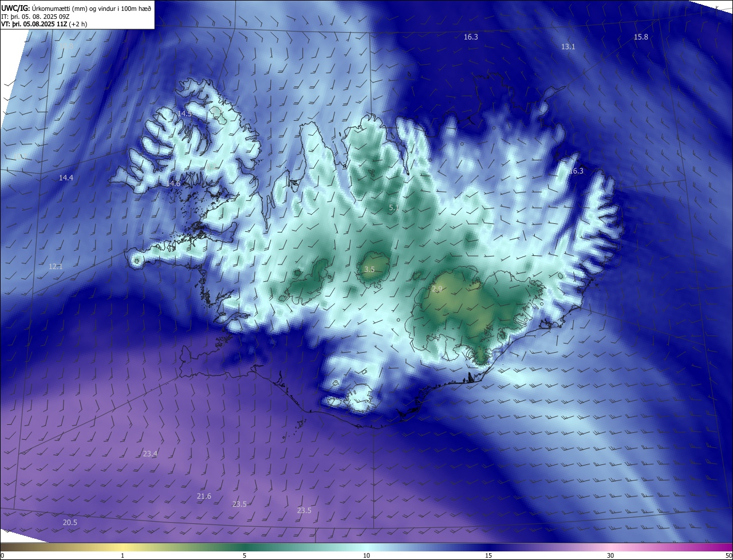733x560 pixels.
Task: Click the 'VT: þri. 05.08.2025 11Z (+2 h)' line
Action: click(x=44, y=24)
